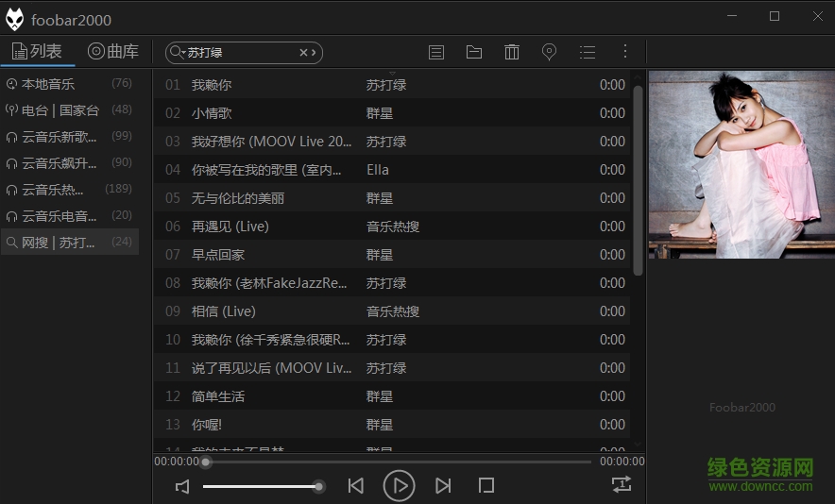Click the scrollbar down arrow of track list
The height and width of the screenshot is (504, 835).
(x=638, y=445)
